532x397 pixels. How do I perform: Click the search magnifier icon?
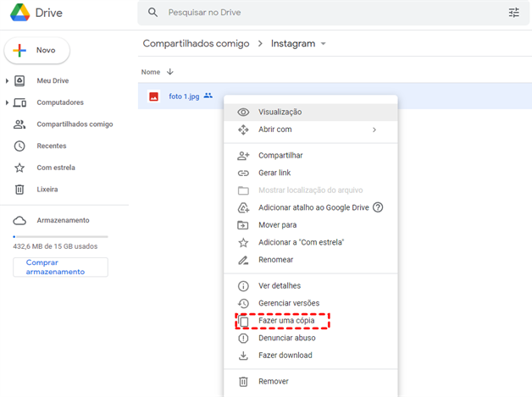pos(153,13)
